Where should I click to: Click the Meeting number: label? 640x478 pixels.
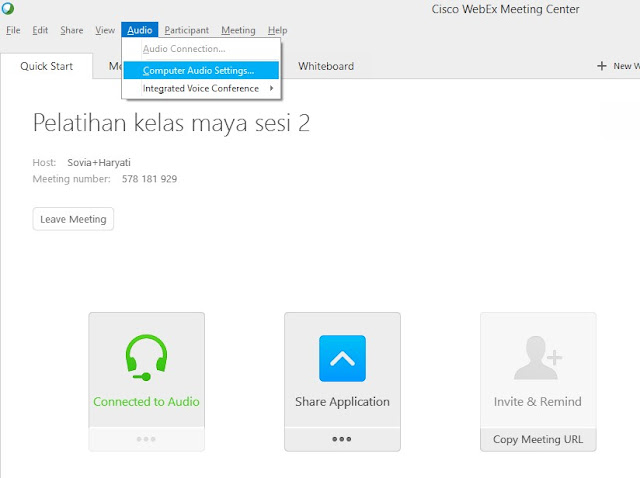[71, 179]
